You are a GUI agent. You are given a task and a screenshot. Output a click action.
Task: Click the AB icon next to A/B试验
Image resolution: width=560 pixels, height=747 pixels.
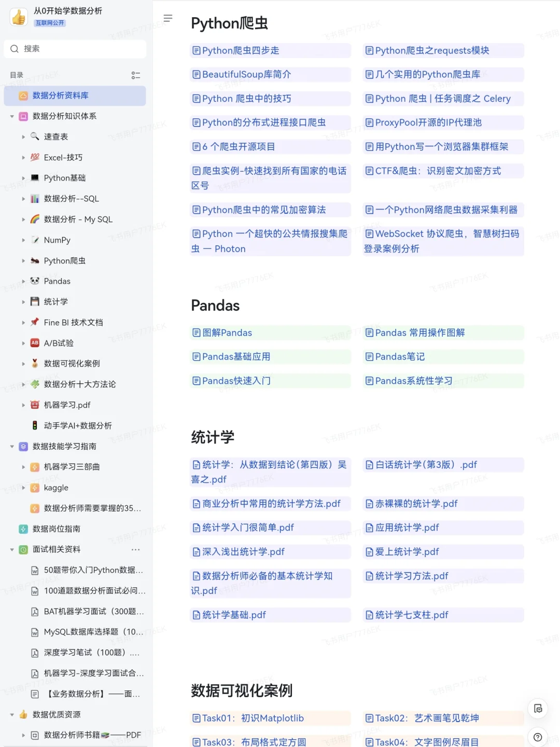click(34, 343)
